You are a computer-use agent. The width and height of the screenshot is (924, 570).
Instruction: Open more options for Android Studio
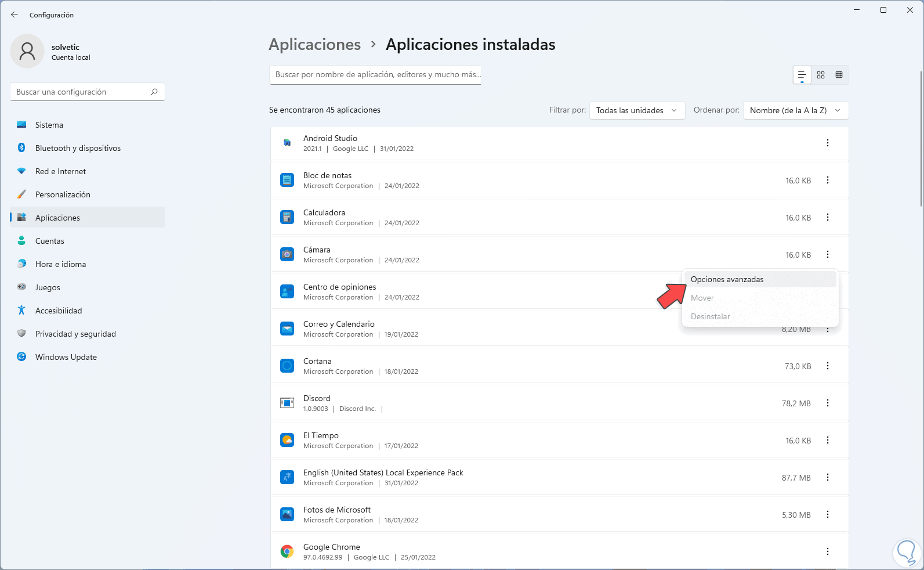tap(828, 143)
